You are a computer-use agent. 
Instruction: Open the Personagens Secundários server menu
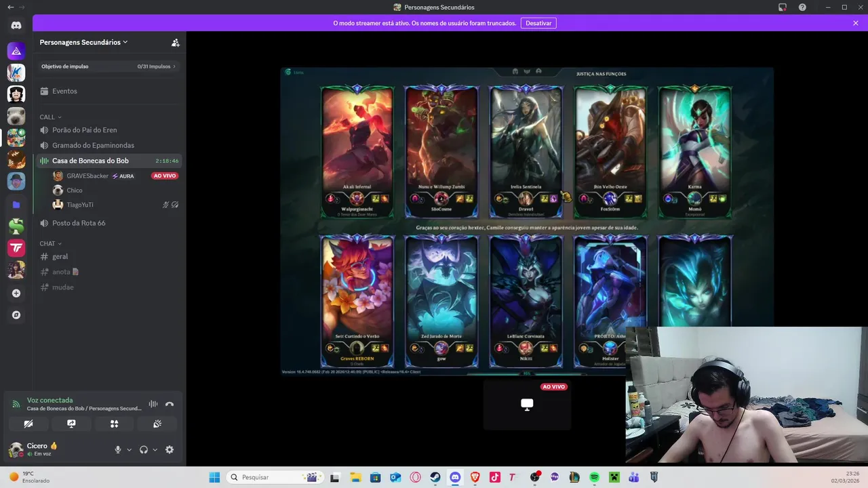coord(84,42)
